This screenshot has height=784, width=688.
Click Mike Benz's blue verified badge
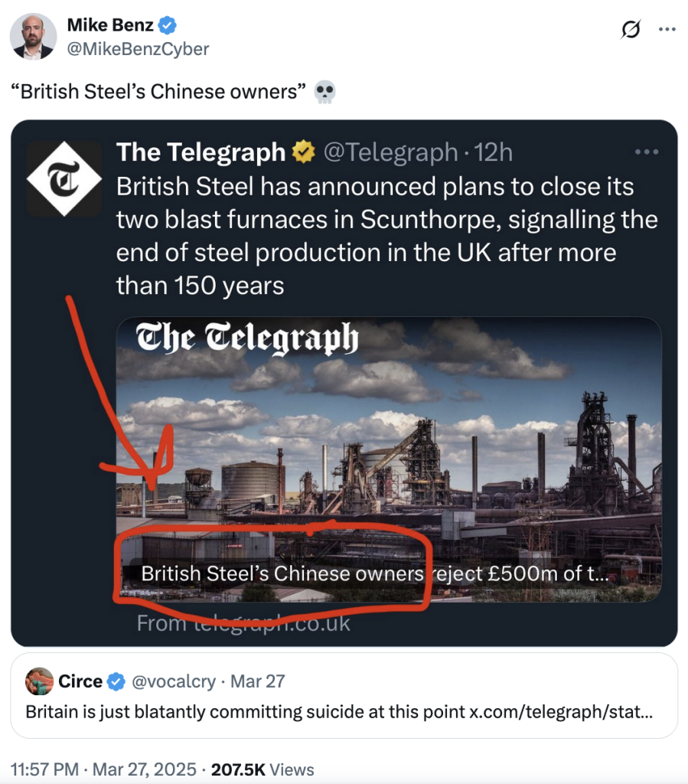(x=168, y=25)
